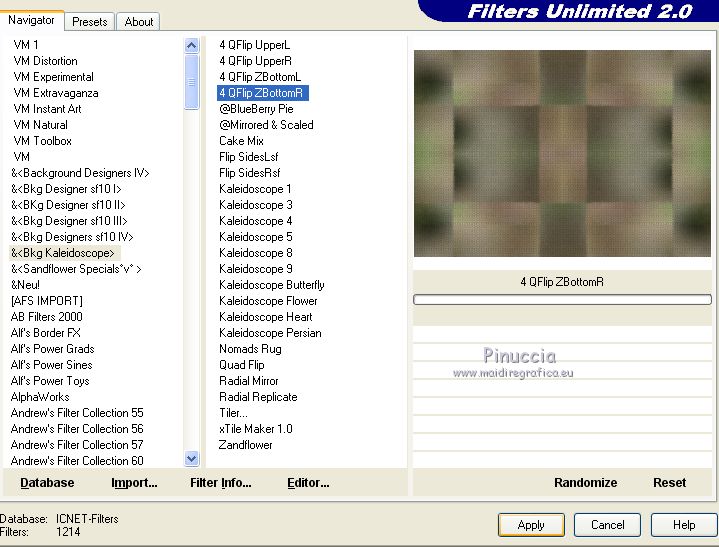Open the Editor... option

click(x=308, y=483)
